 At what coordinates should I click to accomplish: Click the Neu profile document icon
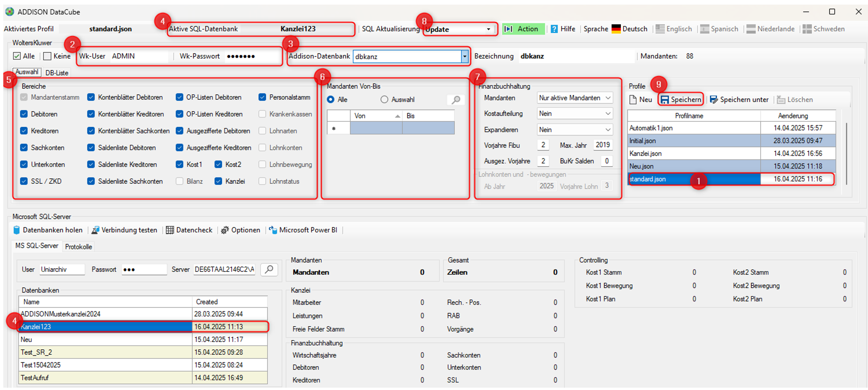click(x=633, y=99)
